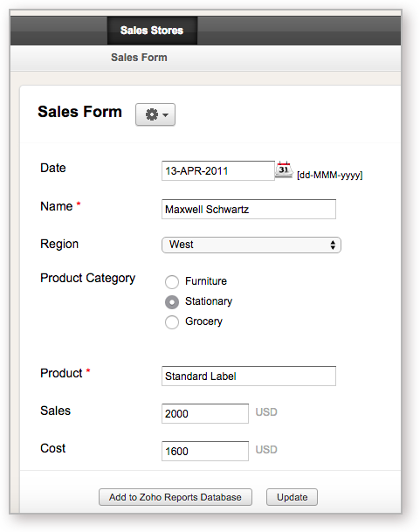
Task: Focus the Date input field
Action: tap(218, 170)
